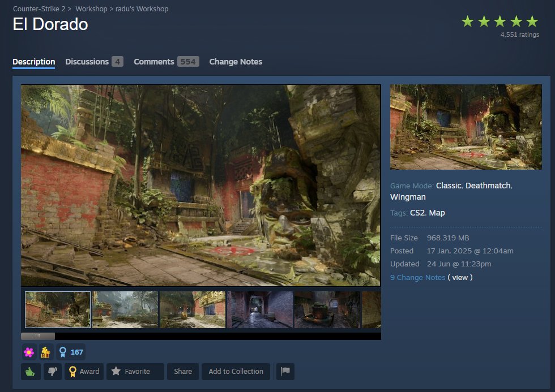Open the Comments tab
Screen dimensions: 555x392
[166, 62]
